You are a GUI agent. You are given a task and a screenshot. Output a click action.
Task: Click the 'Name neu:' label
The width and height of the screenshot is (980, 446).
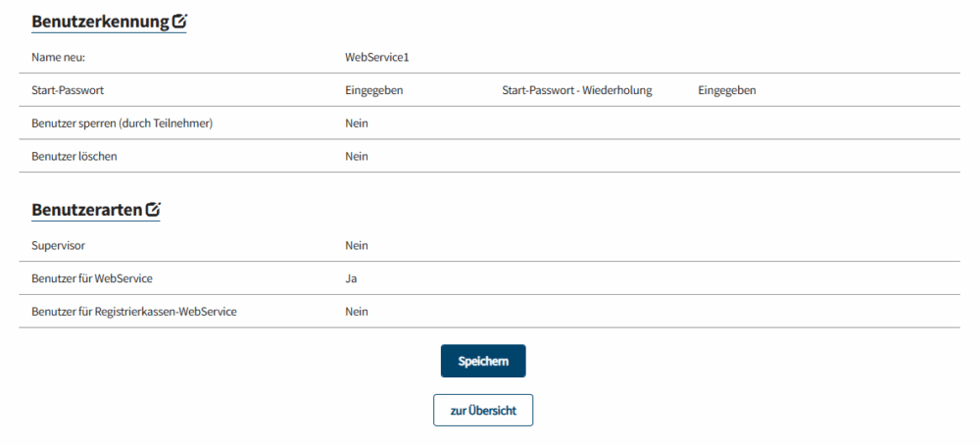[59, 57]
